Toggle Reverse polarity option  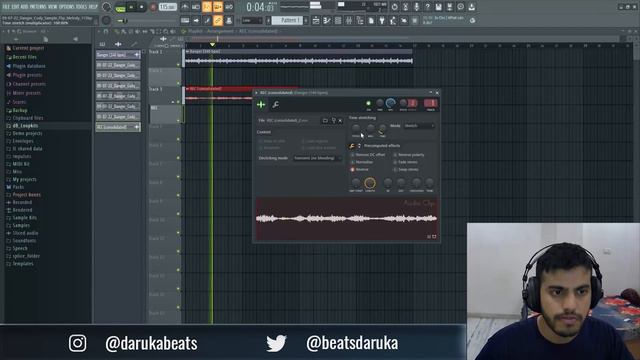click(409, 155)
